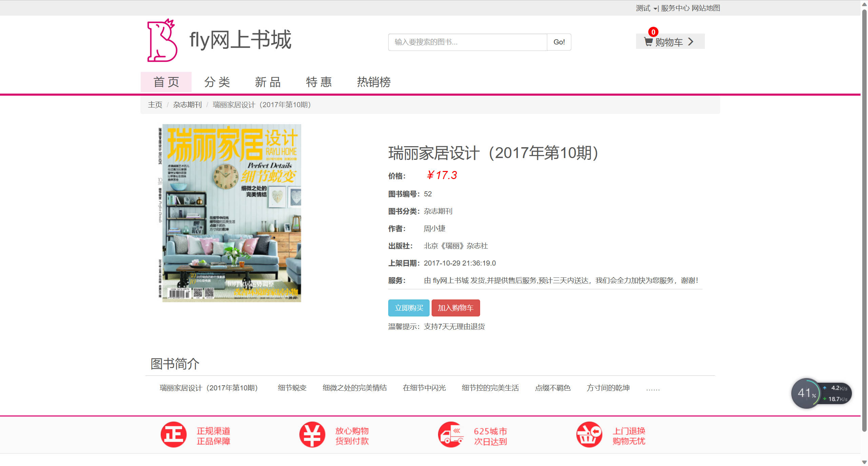The height and width of the screenshot is (466, 868).
Task: Click the red cart count badge
Action: [x=653, y=32]
